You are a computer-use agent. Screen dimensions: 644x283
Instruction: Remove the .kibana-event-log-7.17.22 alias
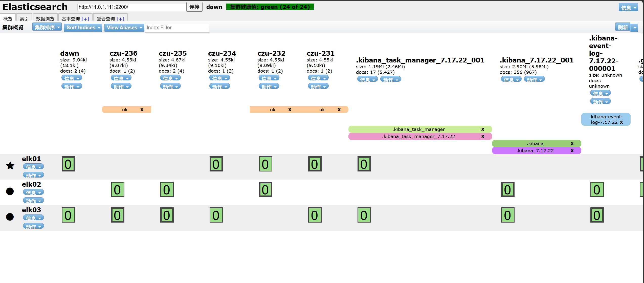tap(621, 122)
